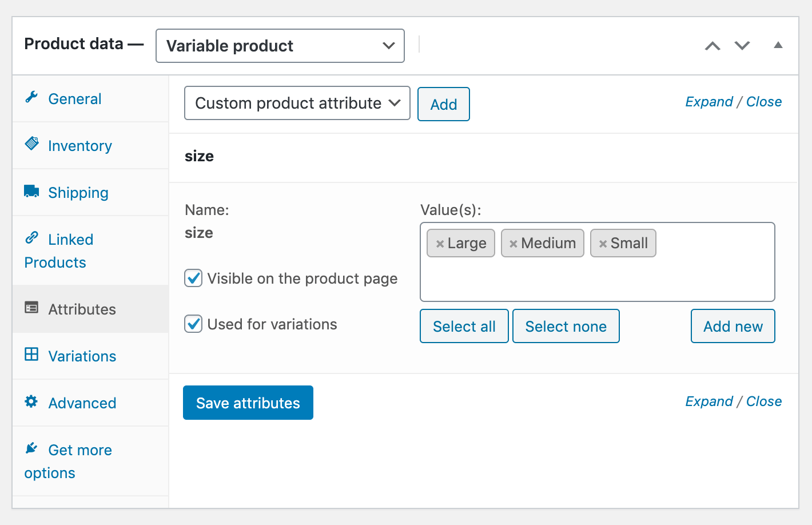Click the wrench icon beside General
812x525 pixels.
31,98
